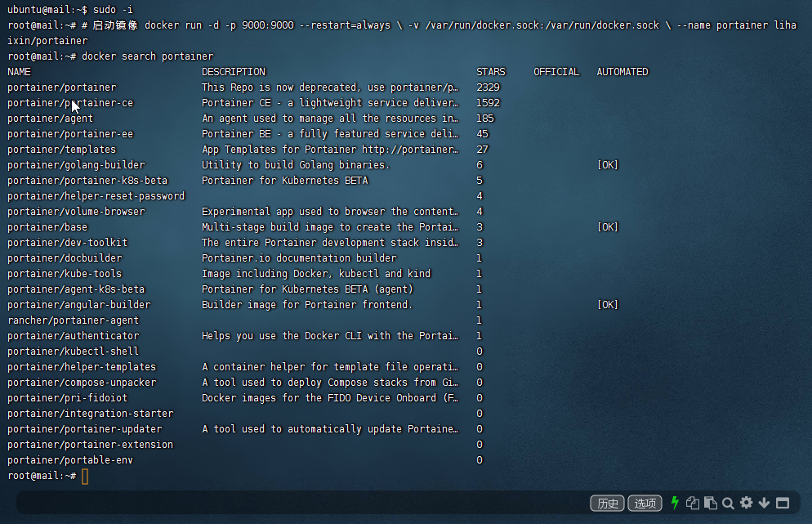Click portainer/helper-reset-password name

pyautogui.click(x=96, y=196)
